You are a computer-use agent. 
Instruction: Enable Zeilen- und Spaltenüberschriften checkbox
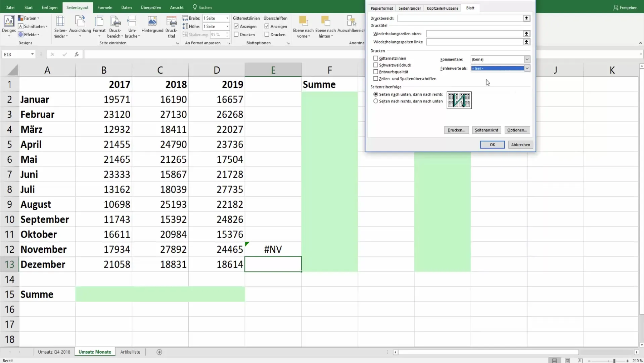tap(376, 78)
